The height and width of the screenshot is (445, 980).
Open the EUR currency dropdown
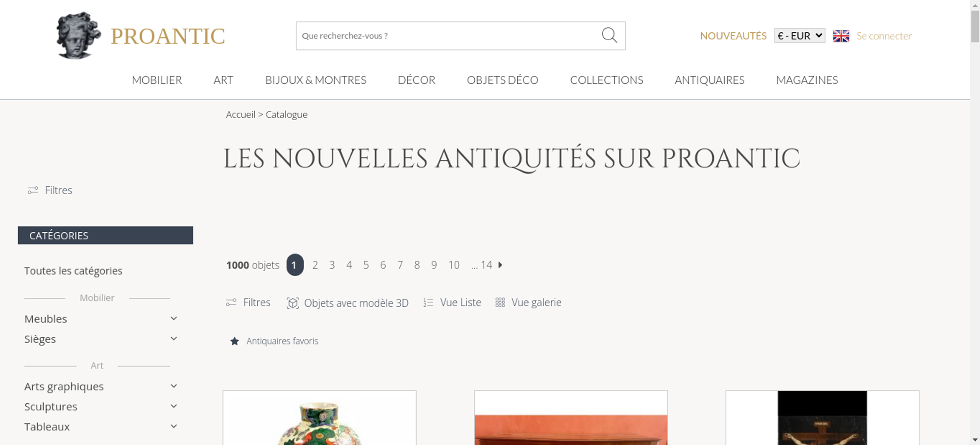click(x=800, y=36)
